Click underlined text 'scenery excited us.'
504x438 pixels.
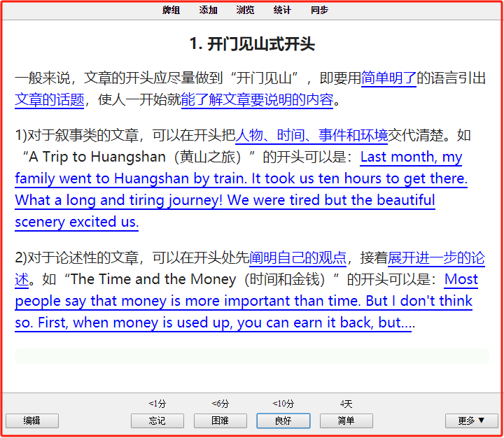pos(77,222)
